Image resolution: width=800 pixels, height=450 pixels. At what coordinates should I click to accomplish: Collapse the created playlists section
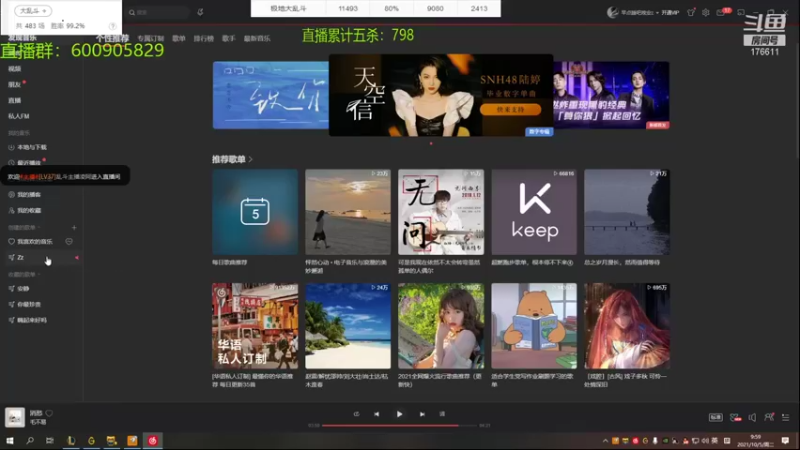click(x=24, y=228)
